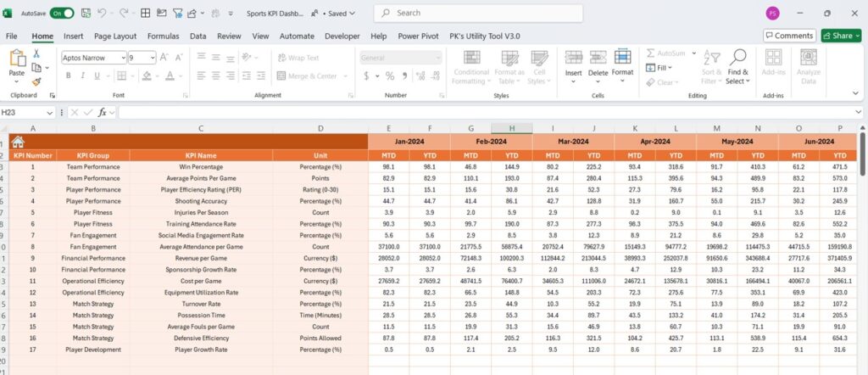The height and width of the screenshot is (375, 868).
Task: Switch to the Formulas tab
Action: coord(164,36)
